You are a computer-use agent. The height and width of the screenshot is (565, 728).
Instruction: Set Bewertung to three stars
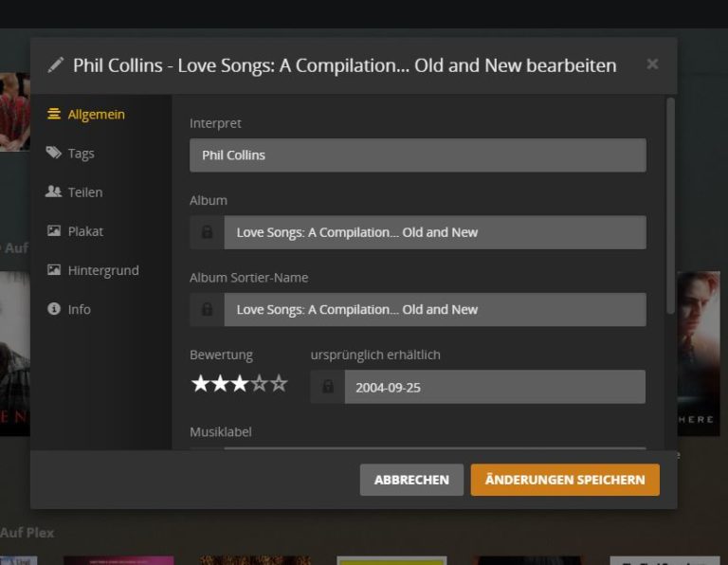240,384
